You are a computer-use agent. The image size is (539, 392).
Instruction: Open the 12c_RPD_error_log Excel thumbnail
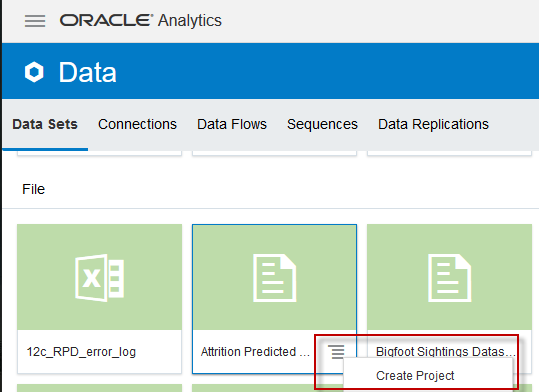[99, 277]
